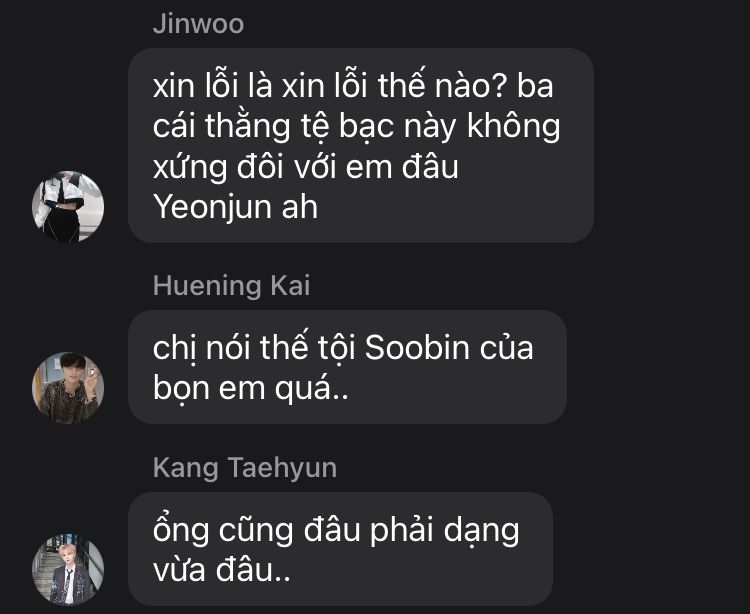Click the words 'Yeonjun ah' in Jinwoo's message

[x=235, y=208]
